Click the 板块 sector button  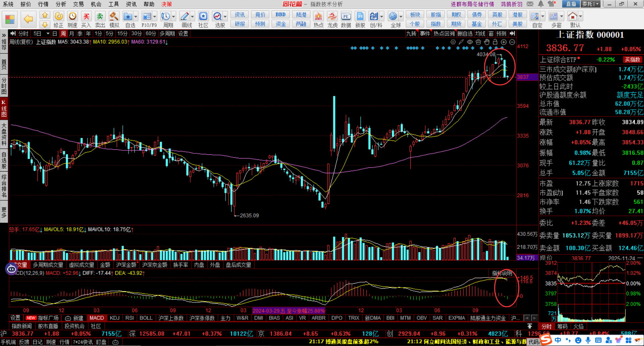(415, 15)
